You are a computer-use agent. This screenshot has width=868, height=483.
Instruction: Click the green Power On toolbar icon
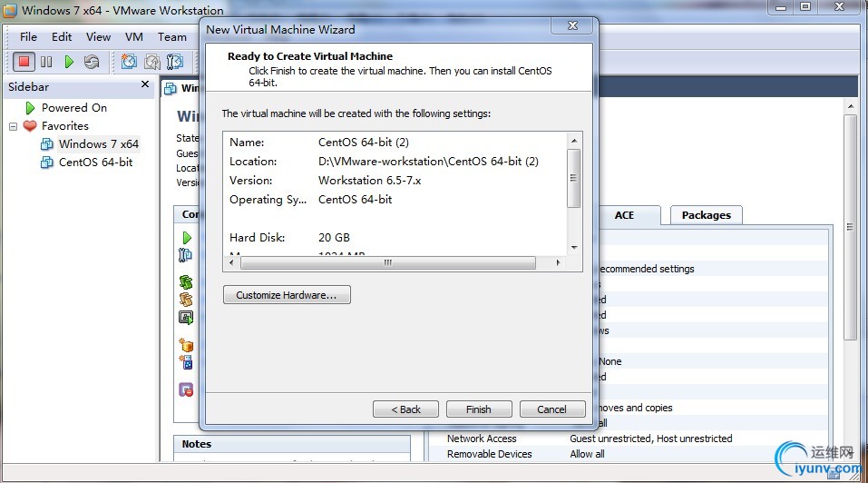coord(69,62)
